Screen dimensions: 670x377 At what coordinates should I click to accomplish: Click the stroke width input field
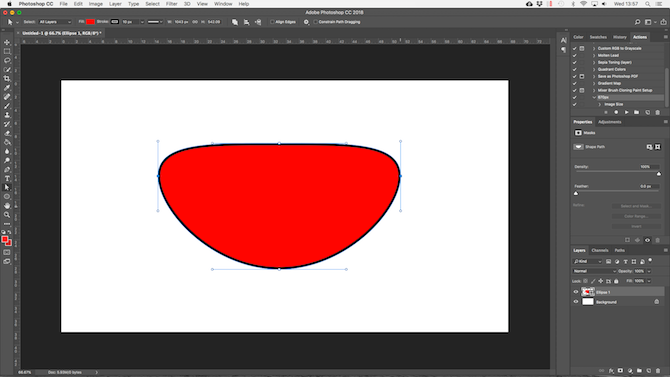point(130,22)
